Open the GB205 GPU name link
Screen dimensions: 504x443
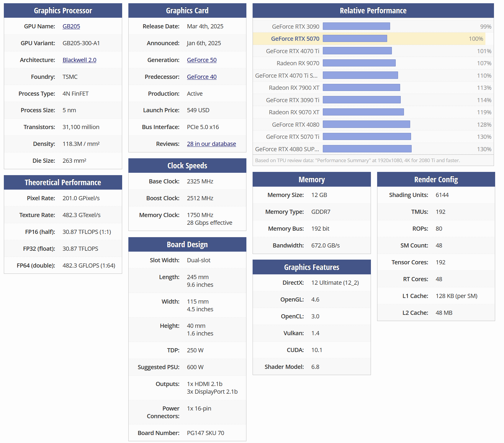[x=71, y=26]
